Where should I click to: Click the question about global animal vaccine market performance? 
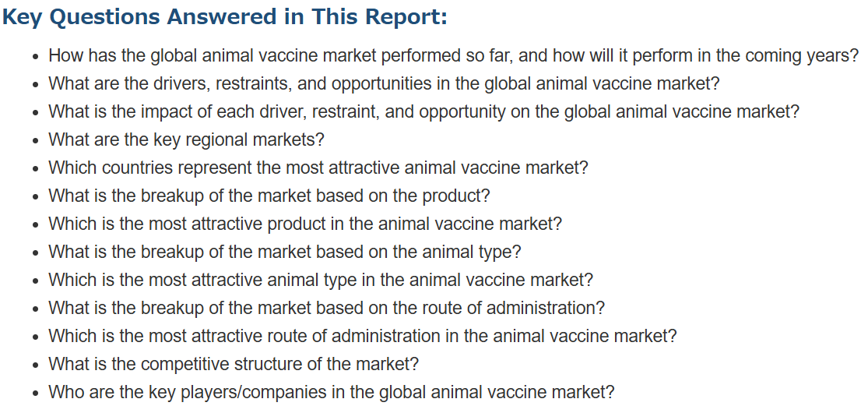[x=453, y=56]
